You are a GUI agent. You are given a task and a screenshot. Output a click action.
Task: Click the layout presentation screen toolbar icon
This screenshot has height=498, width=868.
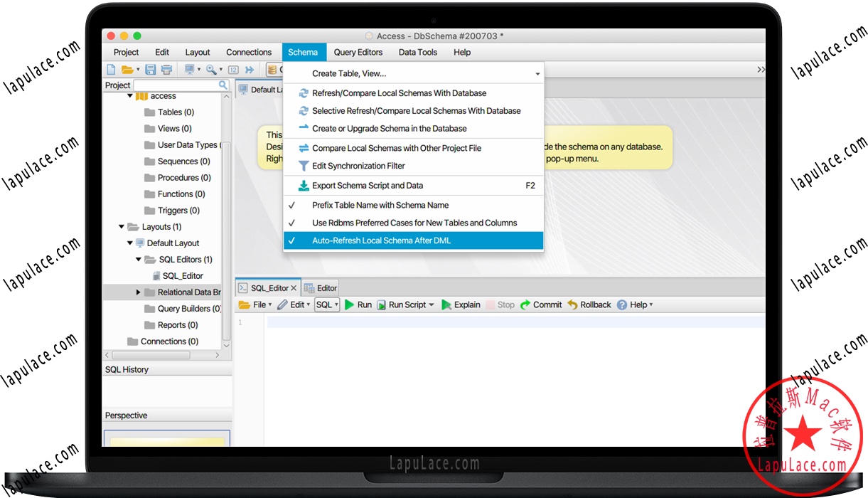[x=189, y=70]
